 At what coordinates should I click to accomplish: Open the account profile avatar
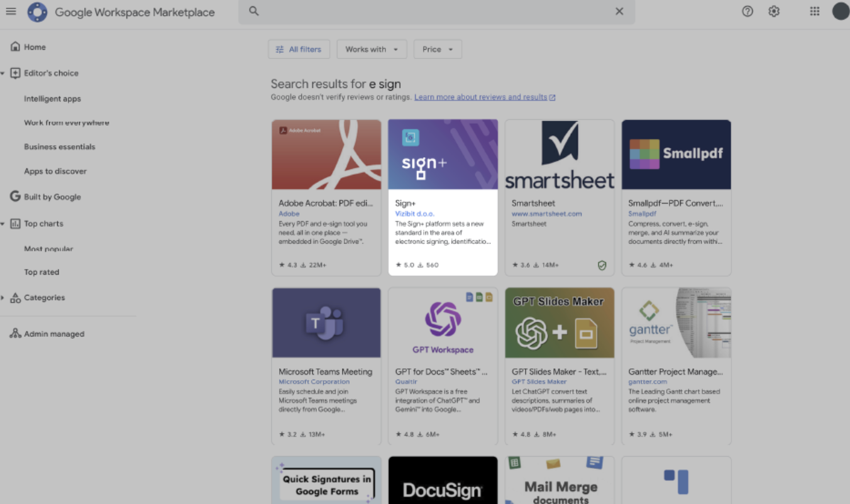841,11
